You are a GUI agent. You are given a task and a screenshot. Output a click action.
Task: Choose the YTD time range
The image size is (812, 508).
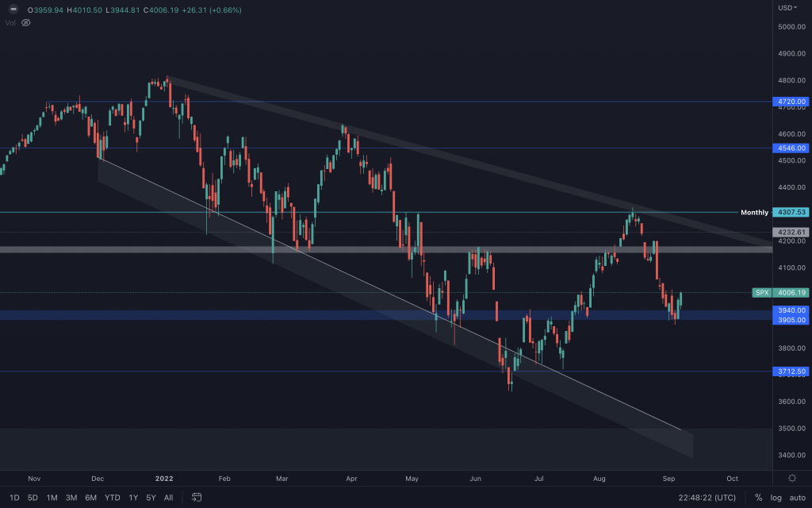click(x=112, y=498)
